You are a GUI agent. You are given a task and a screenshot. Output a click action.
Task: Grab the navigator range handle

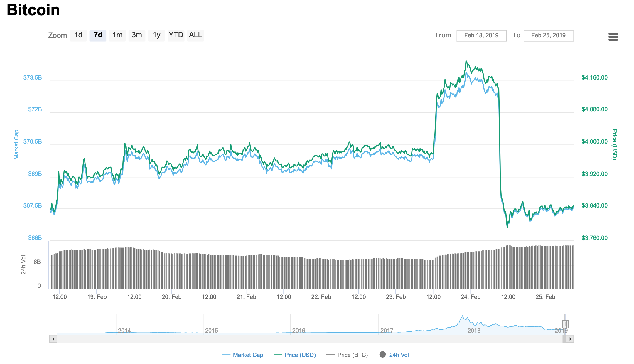point(565,324)
